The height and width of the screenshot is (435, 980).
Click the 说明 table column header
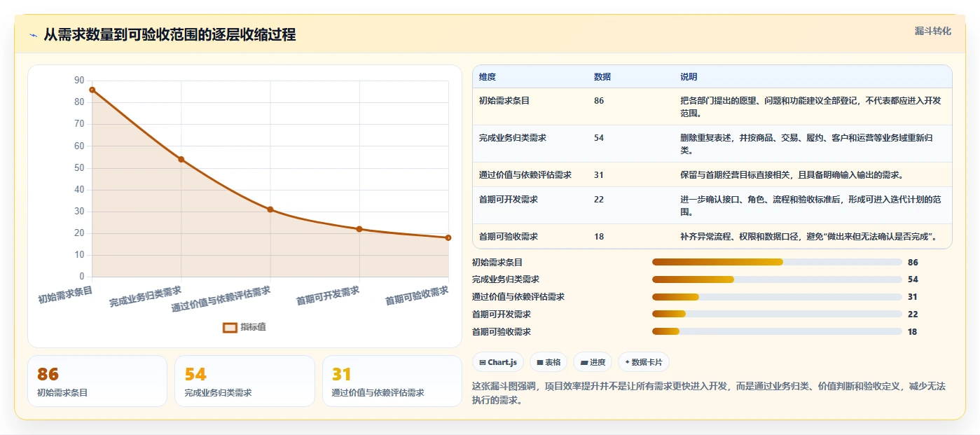point(689,77)
